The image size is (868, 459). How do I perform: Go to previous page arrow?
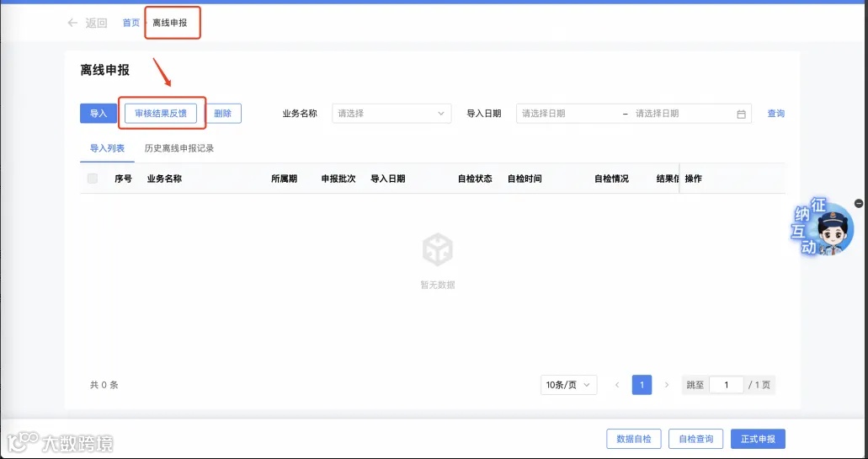(617, 385)
